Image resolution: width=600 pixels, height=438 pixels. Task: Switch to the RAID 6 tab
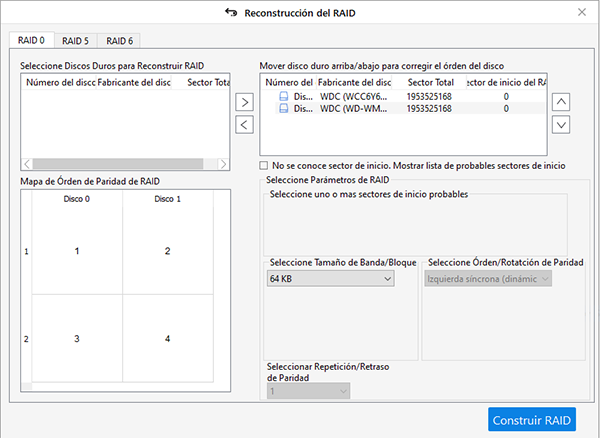click(119, 41)
